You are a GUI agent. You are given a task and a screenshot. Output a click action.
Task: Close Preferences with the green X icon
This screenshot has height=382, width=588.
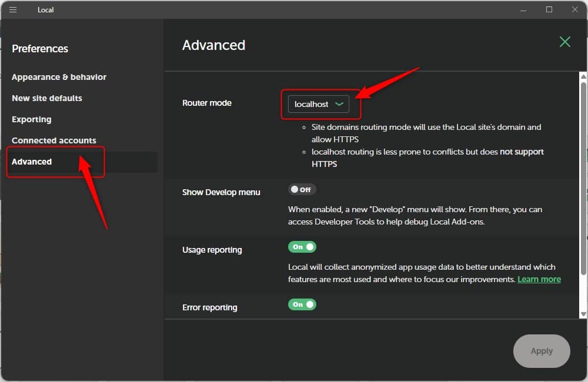[564, 42]
